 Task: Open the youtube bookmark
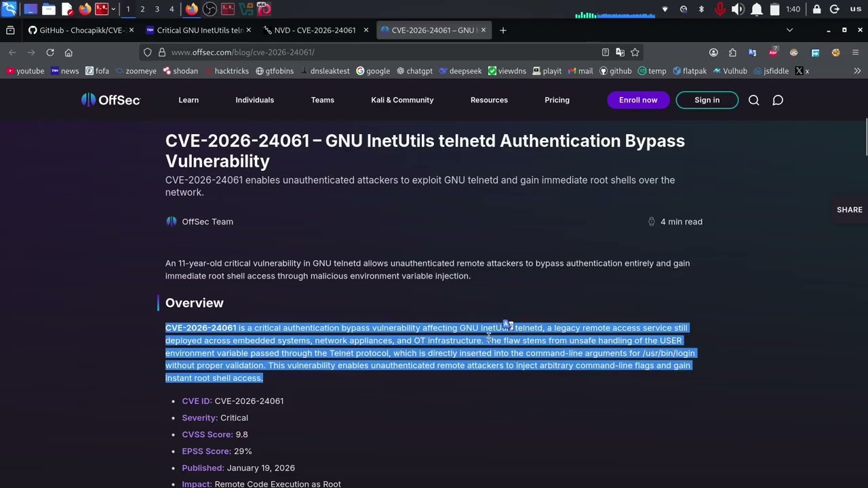pos(25,70)
